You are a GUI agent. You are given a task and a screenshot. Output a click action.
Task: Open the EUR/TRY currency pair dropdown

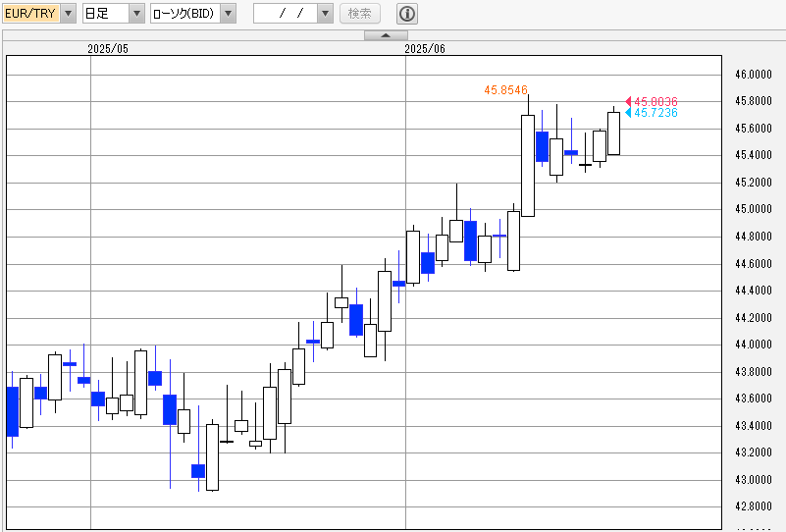tap(69, 14)
